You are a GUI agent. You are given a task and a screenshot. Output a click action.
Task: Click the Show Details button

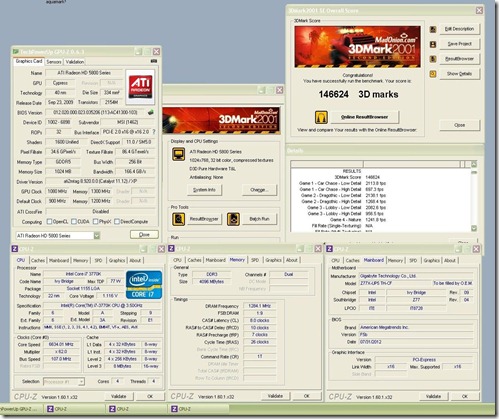(x=460, y=74)
